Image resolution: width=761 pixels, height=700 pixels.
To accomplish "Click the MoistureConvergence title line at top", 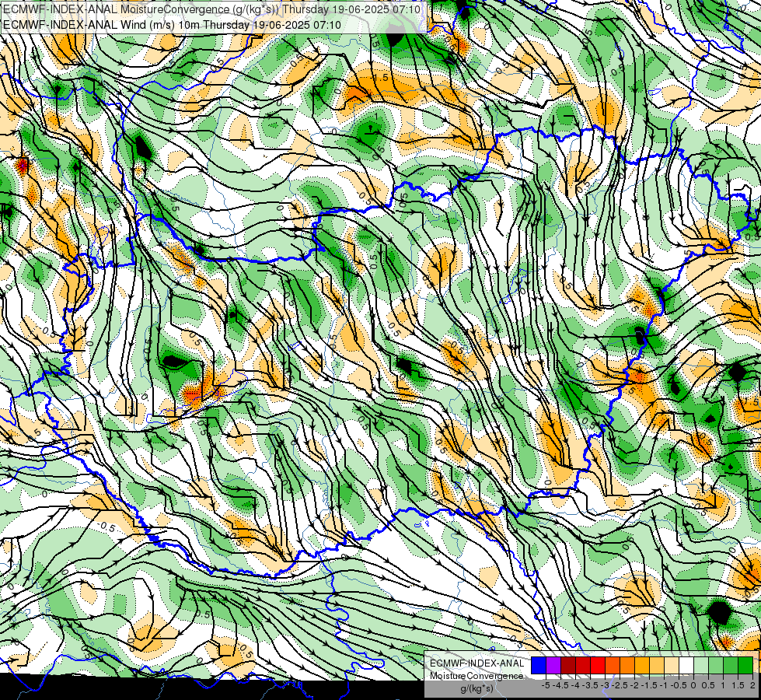I will 211,9.
